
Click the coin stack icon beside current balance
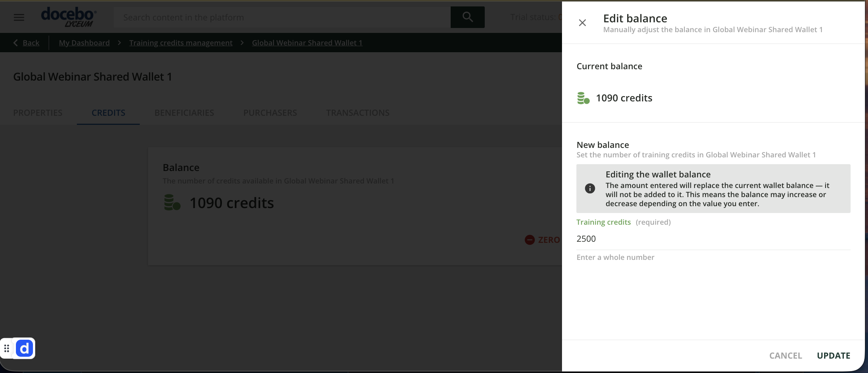[583, 98]
